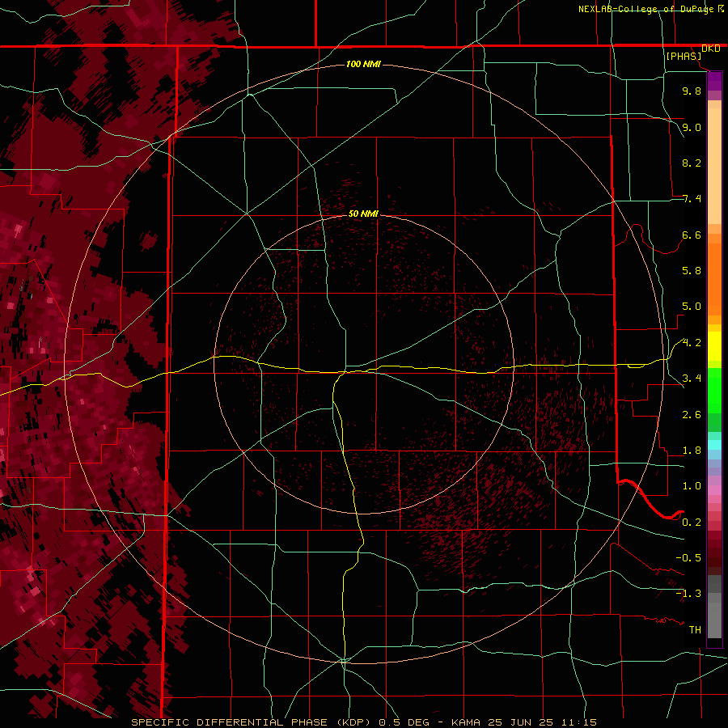Click the SPECIFIC DIFFERENTIAL PHASE (KDP) caption
Image resolution: width=728 pixels, height=728 pixels.
click(x=252, y=722)
